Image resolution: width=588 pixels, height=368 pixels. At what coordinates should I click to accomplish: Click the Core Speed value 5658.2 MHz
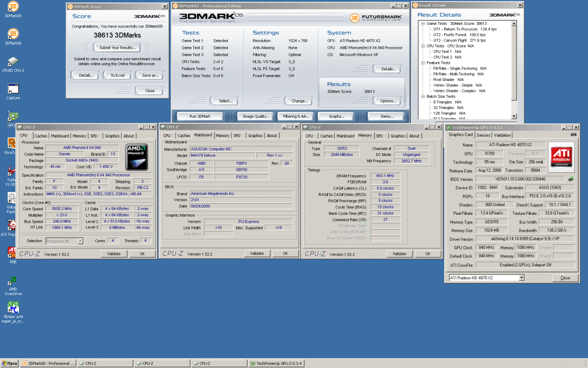(x=61, y=209)
